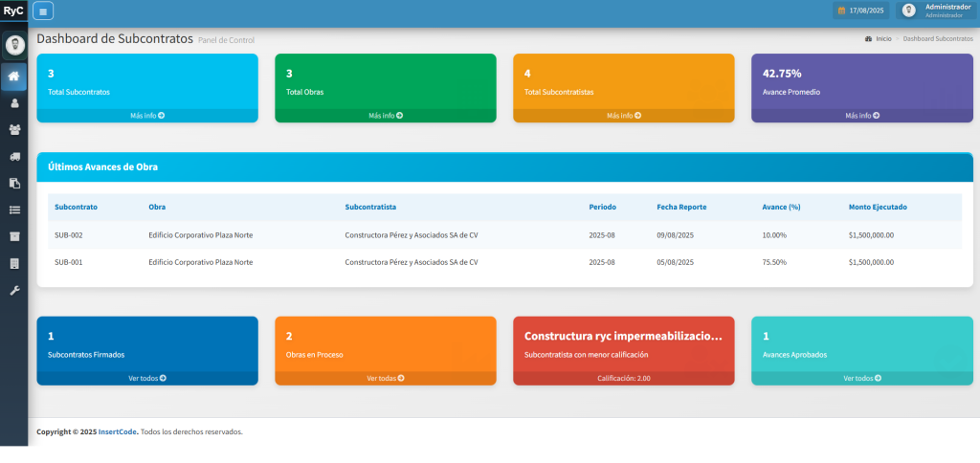The width and height of the screenshot is (980, 463).
Task: Click Ver todas under Obras en Proceso
Action: [385, 378]
